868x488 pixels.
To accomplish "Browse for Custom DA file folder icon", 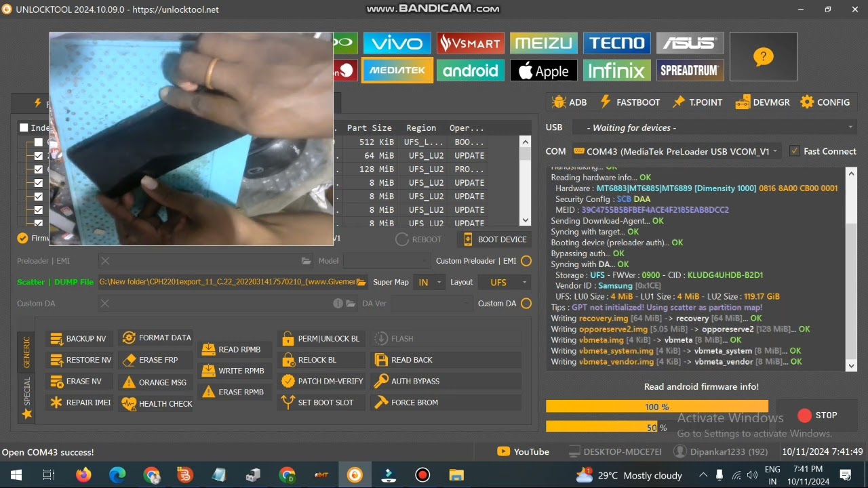I will pos(351,304).
